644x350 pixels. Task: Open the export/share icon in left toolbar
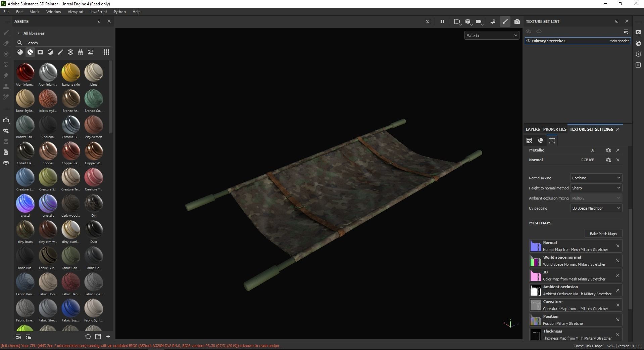[6, 120]
